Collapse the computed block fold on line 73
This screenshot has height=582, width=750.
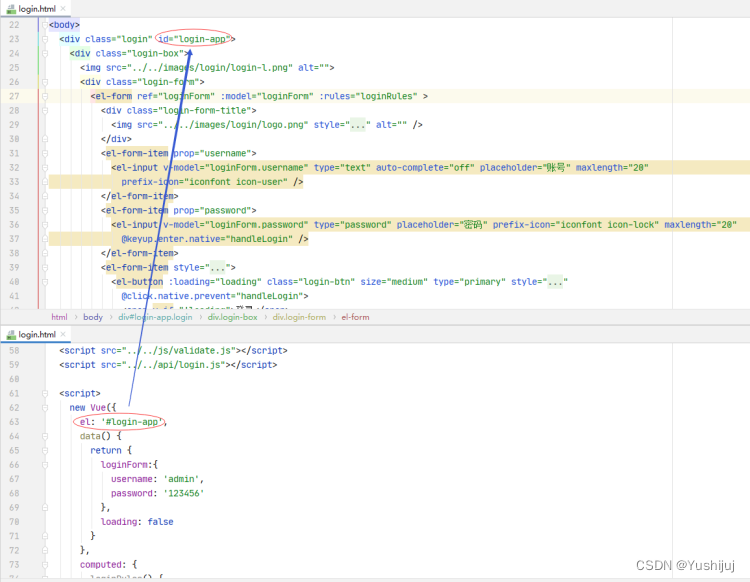tap(44, 565)
